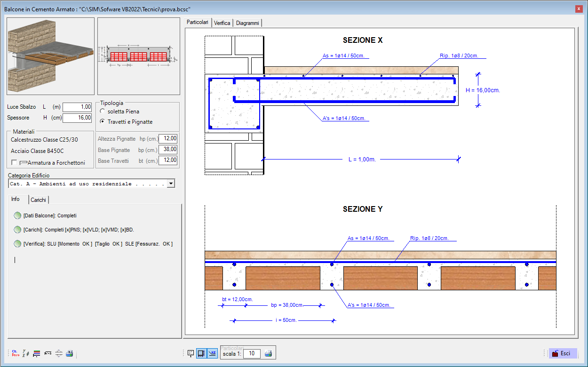588x367 pixels.
Task: Click the section dimension arrows icon
Action: tap(59, 353)
